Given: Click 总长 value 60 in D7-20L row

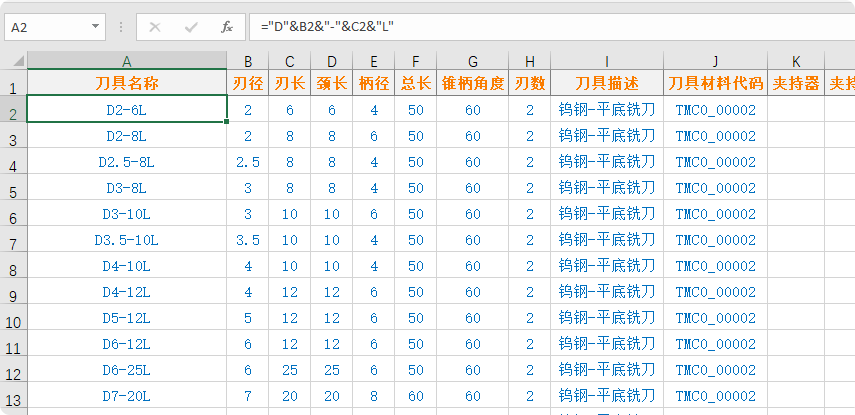Looking at the screenshot, I should [x=416, y=395].
